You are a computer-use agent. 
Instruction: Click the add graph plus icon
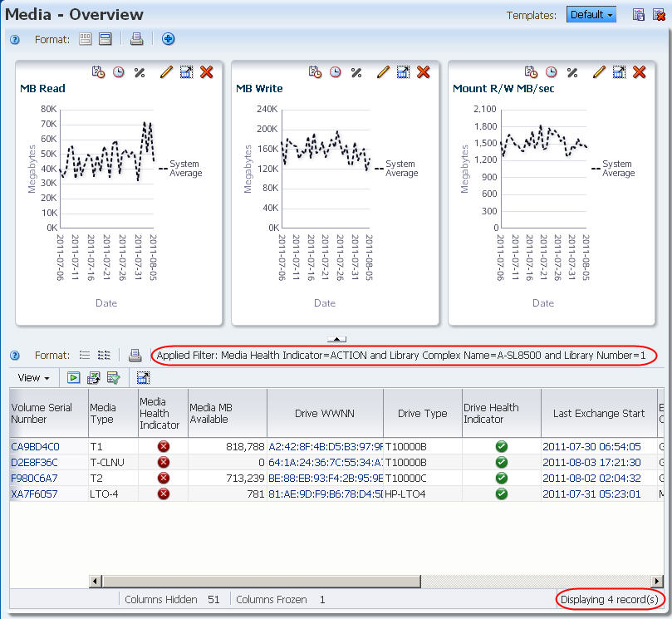point(168,39)
